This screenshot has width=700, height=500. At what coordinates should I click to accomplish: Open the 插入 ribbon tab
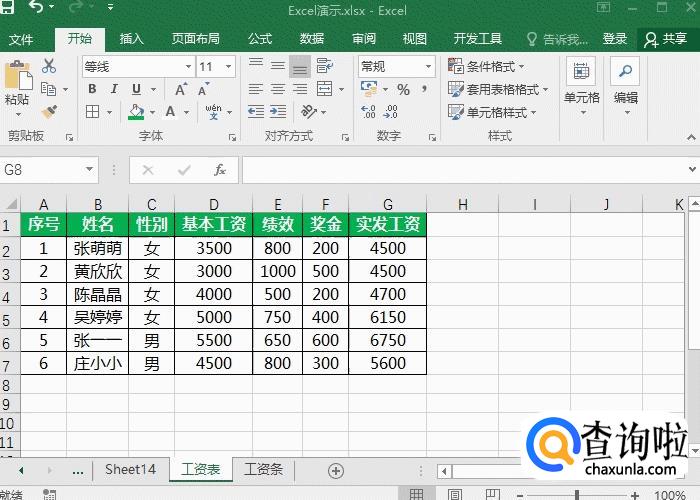tap(131, 39)
